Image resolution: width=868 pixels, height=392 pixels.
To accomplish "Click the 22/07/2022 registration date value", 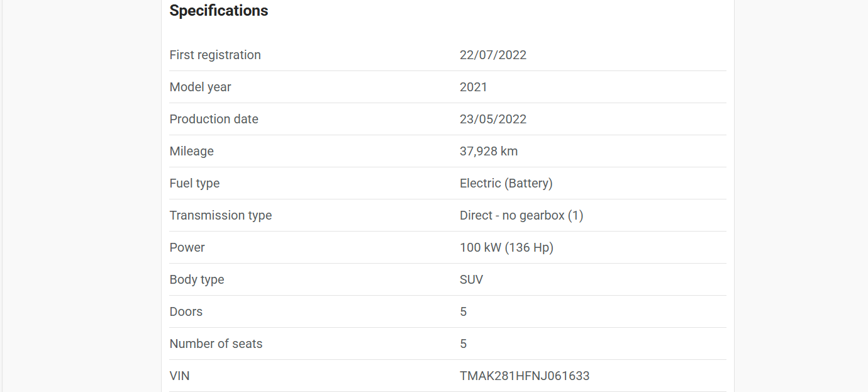I will point(493,55).
